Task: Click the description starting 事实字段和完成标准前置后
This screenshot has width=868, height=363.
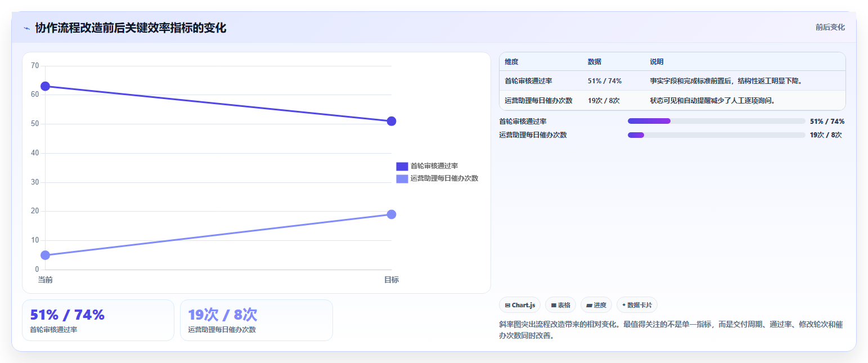Action: 726,80
